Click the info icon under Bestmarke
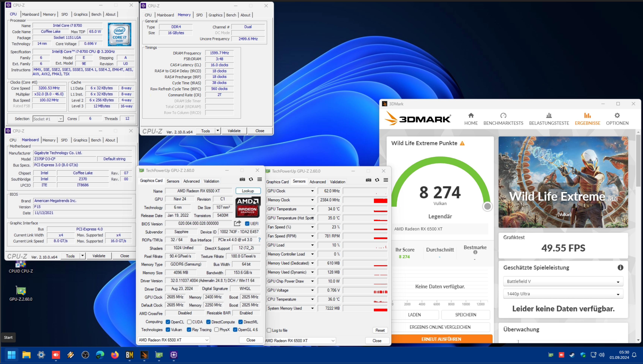 coord(475,252)
